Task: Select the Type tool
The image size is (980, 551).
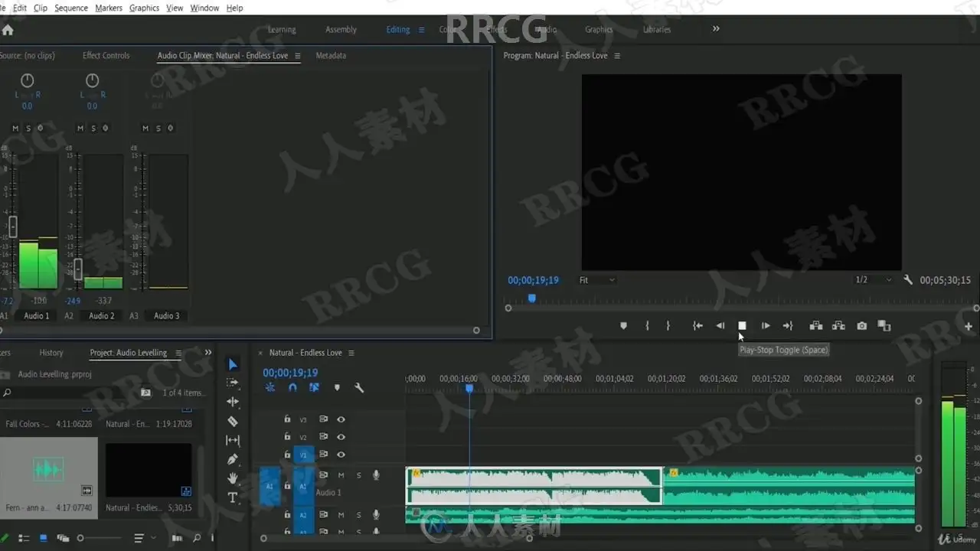Action: 233,497
